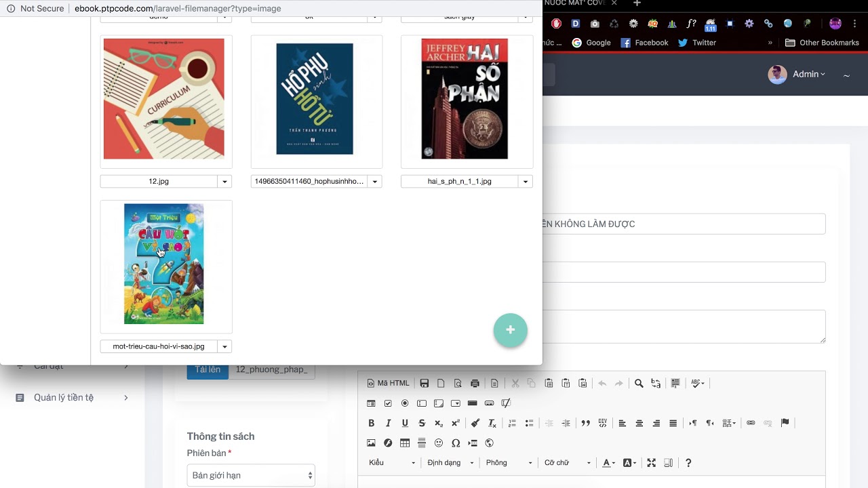The height and width of the screenshot is (488, 868).
Task: Insert a text field form element
Action: (x=422, y=403)
